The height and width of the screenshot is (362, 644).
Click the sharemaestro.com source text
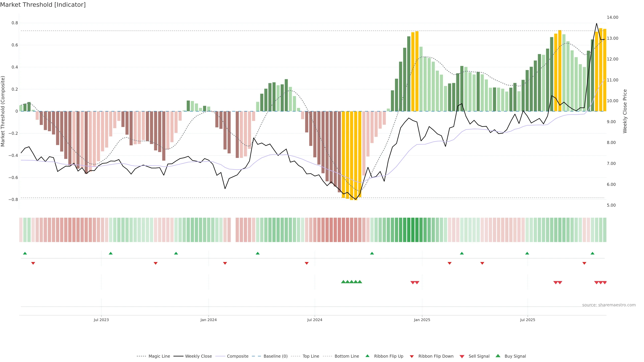(609, 305)
